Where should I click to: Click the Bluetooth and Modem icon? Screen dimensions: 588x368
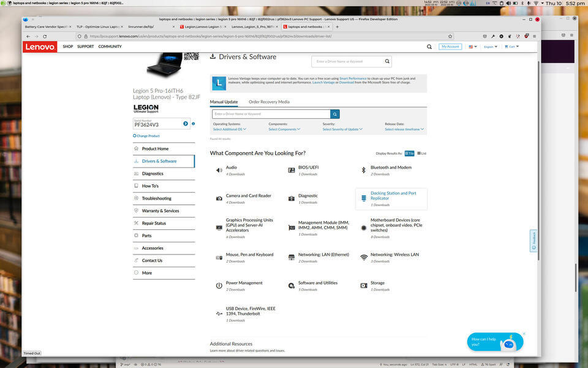[363, 171]
